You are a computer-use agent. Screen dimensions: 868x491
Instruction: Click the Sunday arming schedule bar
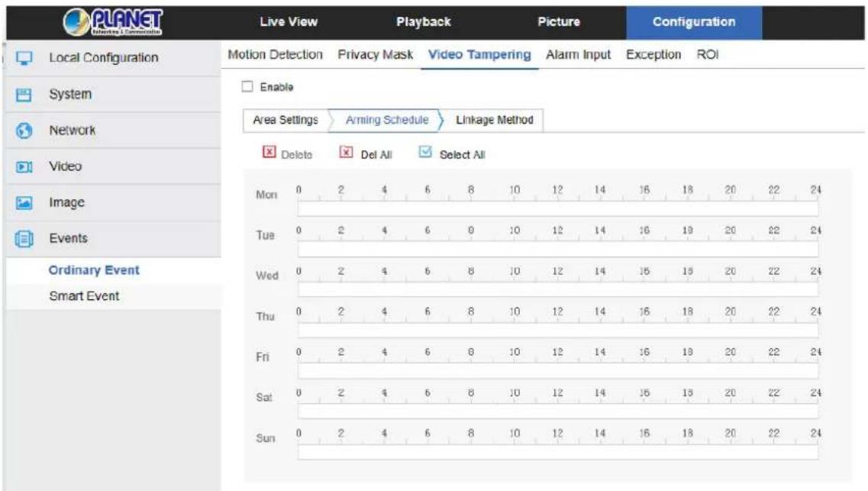click(x=558, y=452)
